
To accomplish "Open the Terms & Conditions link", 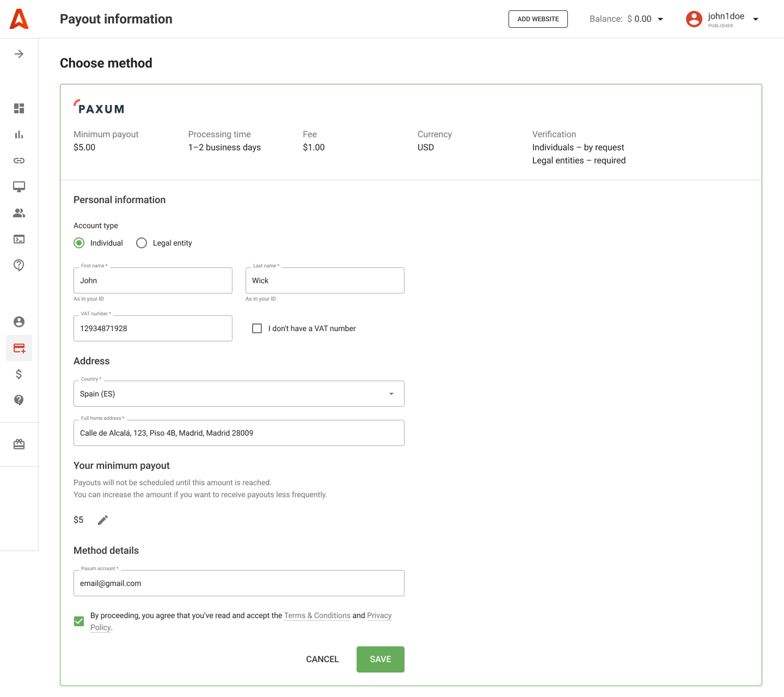I will click(317, 615).
